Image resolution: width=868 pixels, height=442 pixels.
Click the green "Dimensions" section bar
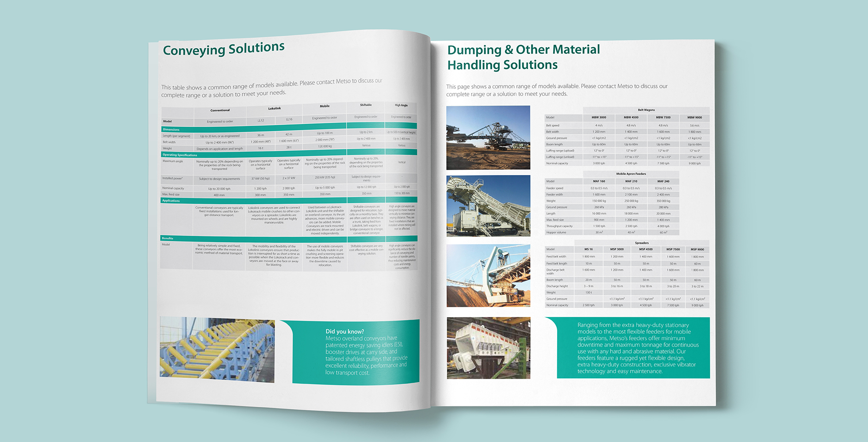coord(171,130)
